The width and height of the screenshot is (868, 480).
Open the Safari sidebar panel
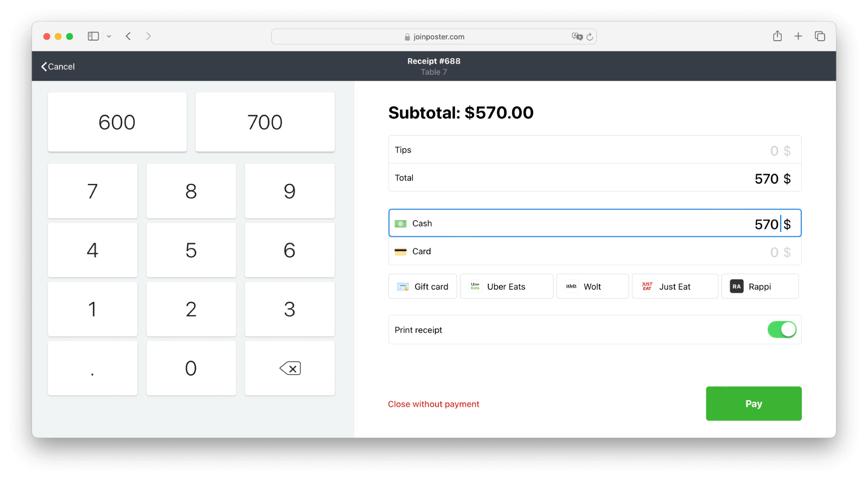pos(93,36)
